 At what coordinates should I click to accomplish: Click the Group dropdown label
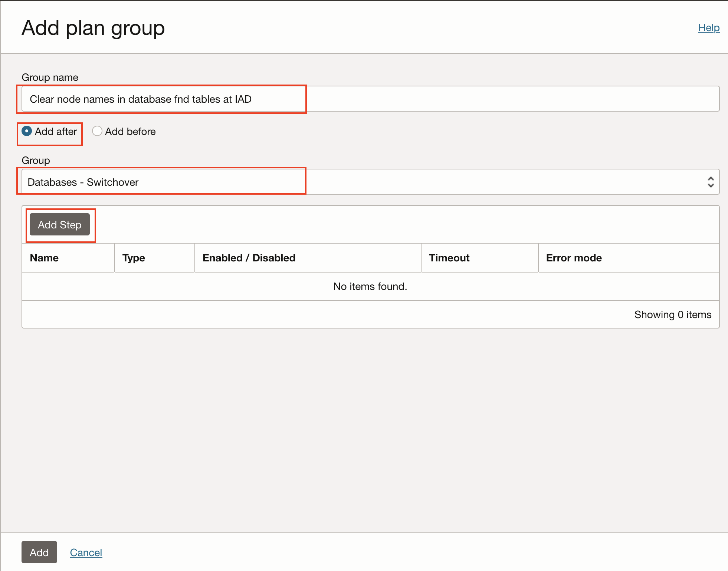tap(36, 160)
